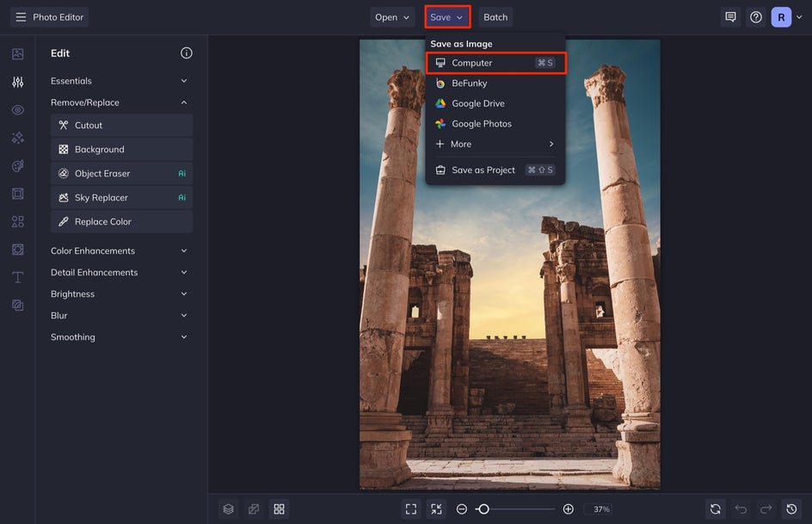Open the feedback message icon
The image size is (812, 524).
coord(730,17)
